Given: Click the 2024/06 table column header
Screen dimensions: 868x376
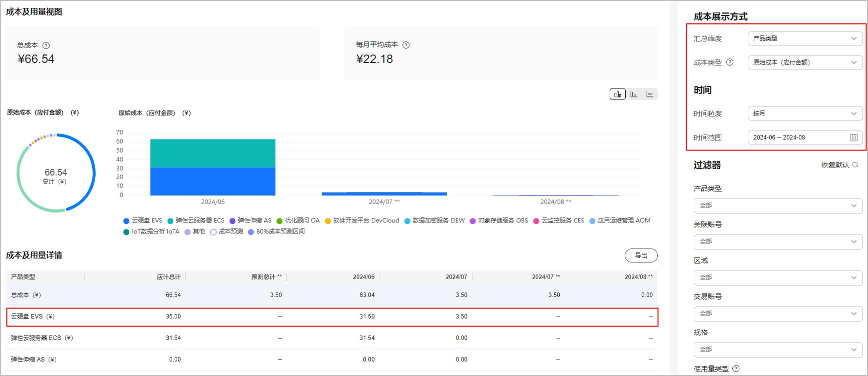Looking at the screenshot, I should [363, 277].
